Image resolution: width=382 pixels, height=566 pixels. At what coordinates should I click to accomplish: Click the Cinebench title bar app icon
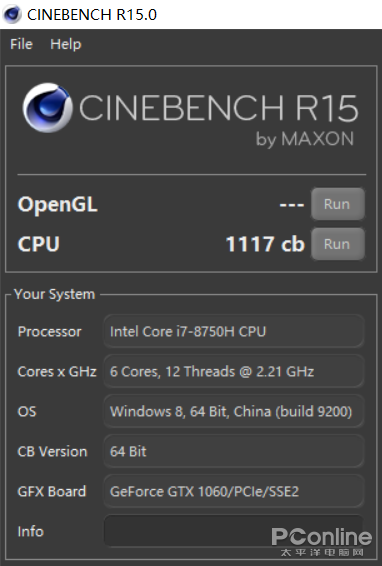pos(12,14)
